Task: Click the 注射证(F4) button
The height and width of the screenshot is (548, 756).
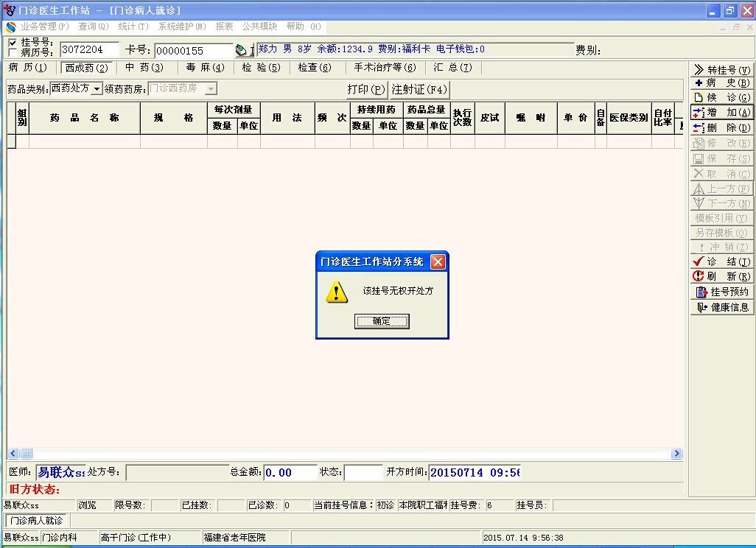Action: tap(419, 90)
